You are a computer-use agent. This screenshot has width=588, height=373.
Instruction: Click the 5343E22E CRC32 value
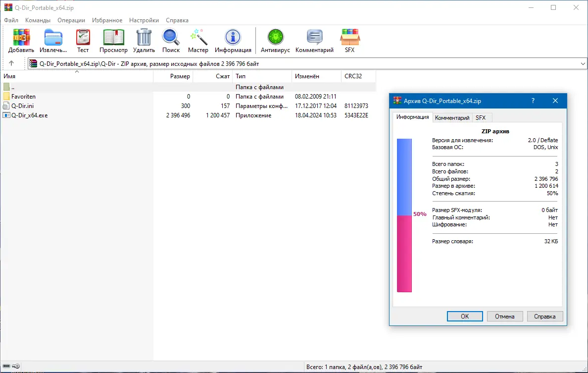tap(356, 115)
